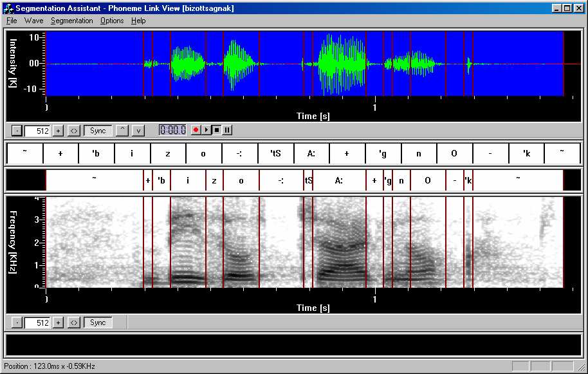The height and width of the screenshot is (374, 588).
Task: Click the plus zoom button in spectrogram toolbar
Action: click(58, 323)
